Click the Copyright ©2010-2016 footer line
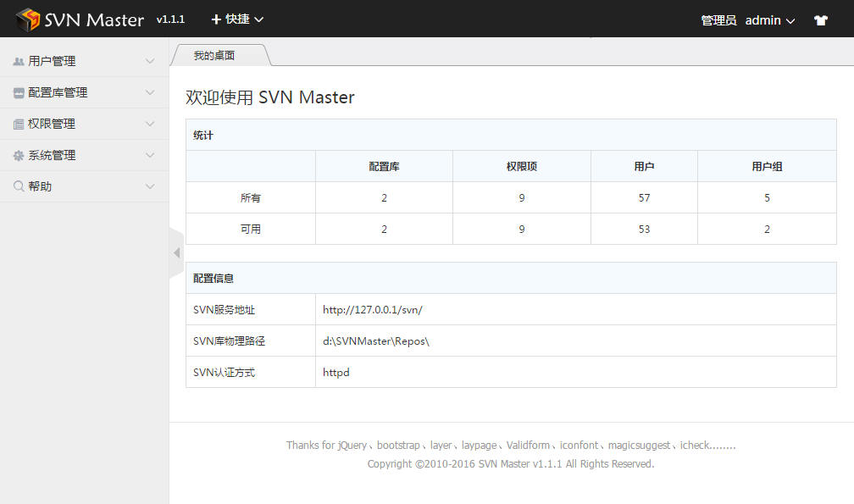The width and height of the screenshot is (854, 504). (511, 463)
